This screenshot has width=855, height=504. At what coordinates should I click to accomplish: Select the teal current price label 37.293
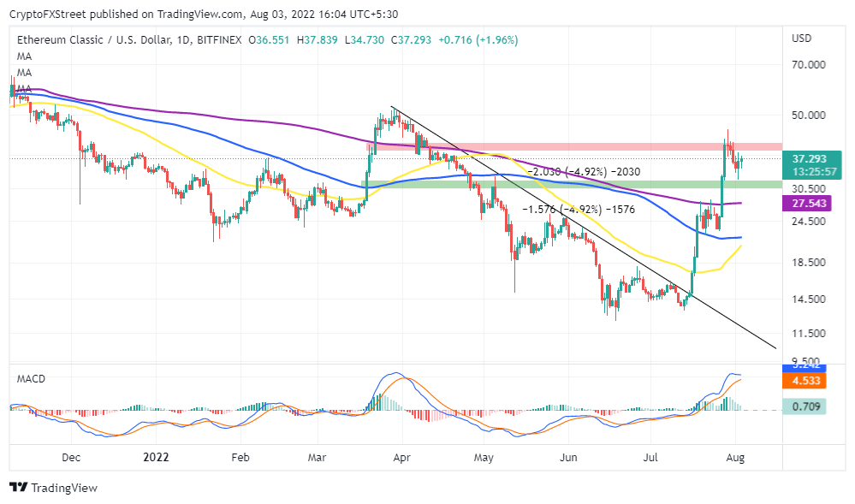pyautogui.click(x=808, y=158)
